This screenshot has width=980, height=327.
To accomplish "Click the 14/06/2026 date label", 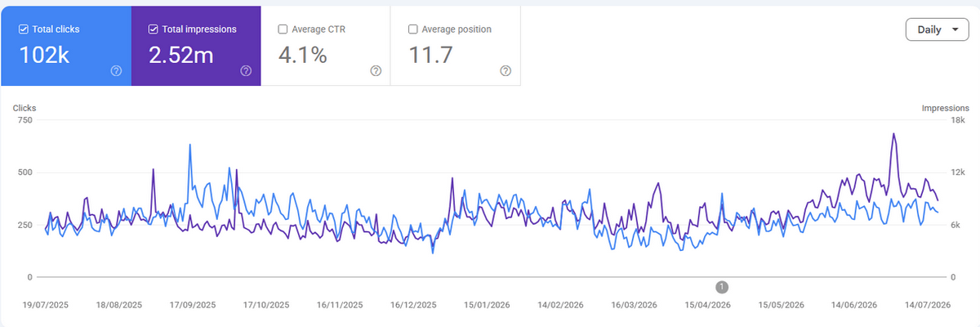I will click(x=855, y=304).
